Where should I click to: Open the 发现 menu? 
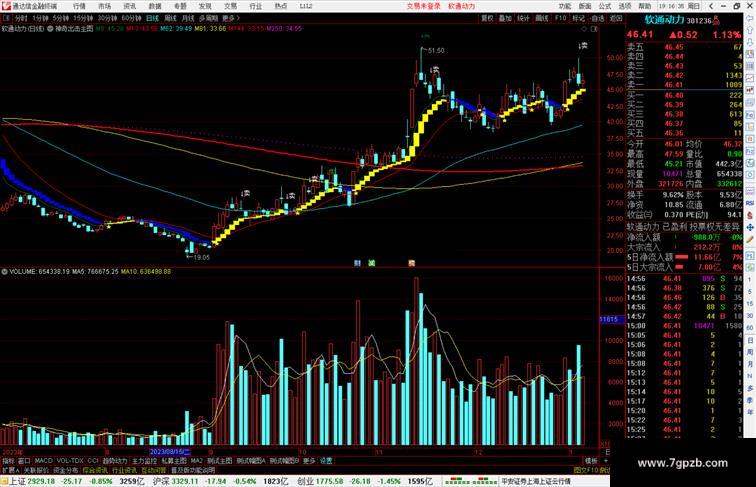tap(205, 6)
